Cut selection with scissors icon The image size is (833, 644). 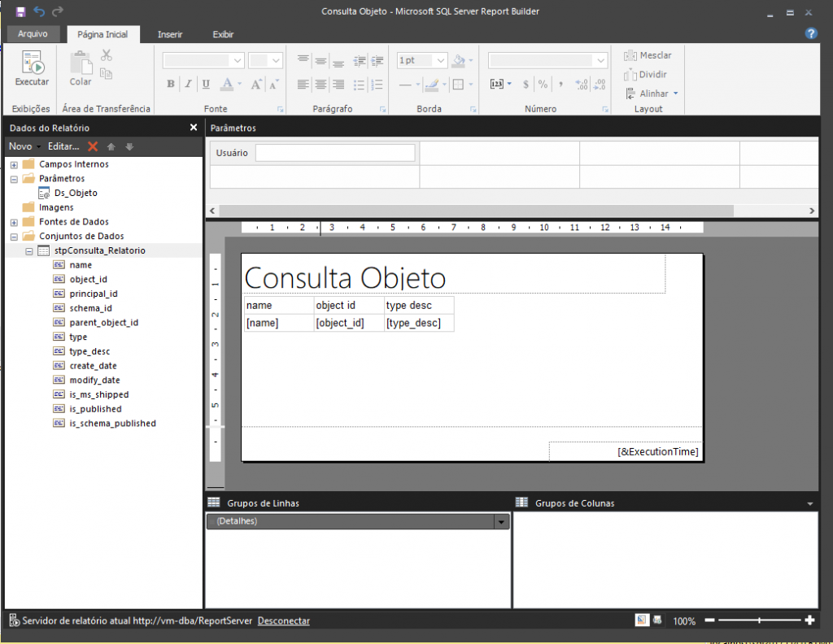point(107,55)
